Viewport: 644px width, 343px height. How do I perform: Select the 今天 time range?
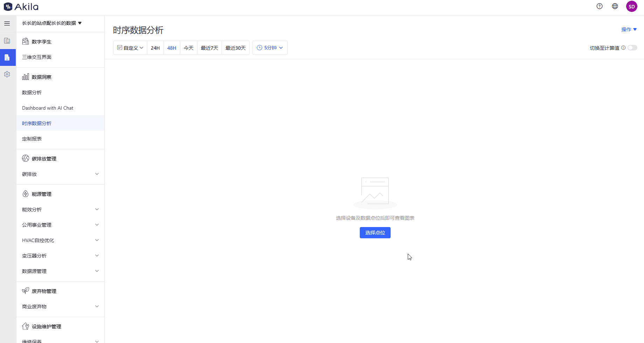[x=189, y=48]
